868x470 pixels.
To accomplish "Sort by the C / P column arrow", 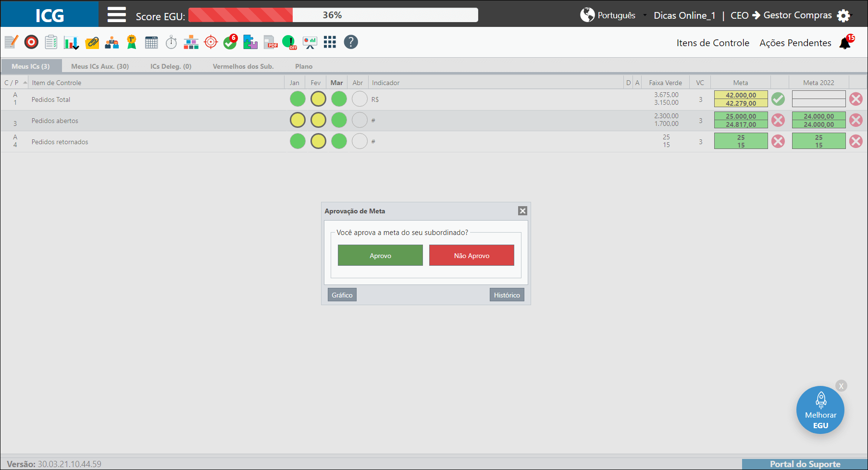I will pos(25,83).
